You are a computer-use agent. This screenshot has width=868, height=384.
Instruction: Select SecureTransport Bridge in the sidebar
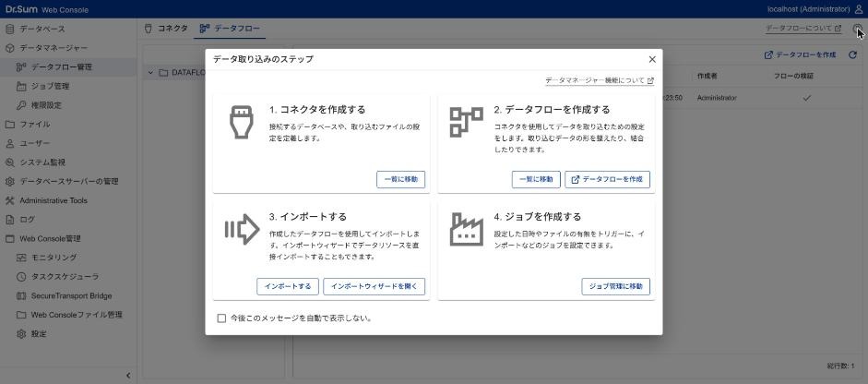point(68,296)
